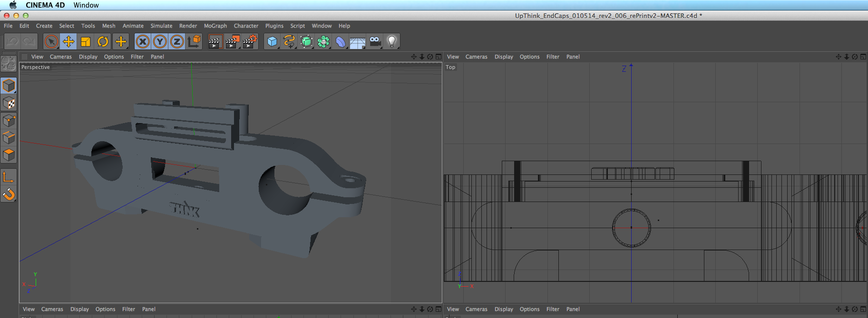
Task: Toggle Z axis lock
Action: point(177,42)
